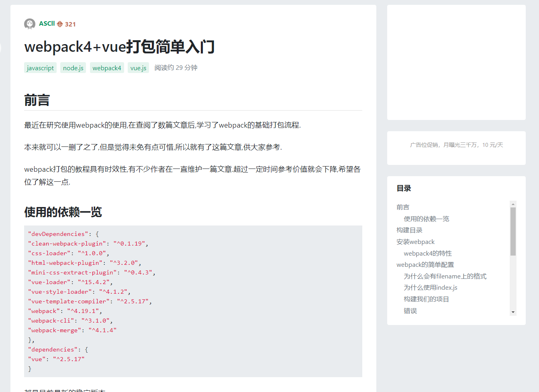Click the "css-loader" code line
539x392 pixels.
(69, 253)
